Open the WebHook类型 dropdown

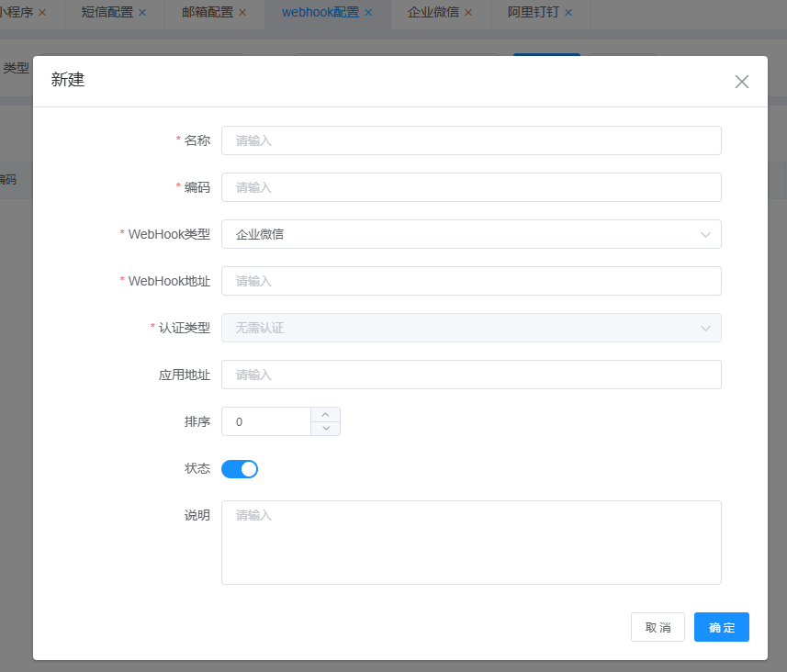pyautogui.click(x=470, y=234)
